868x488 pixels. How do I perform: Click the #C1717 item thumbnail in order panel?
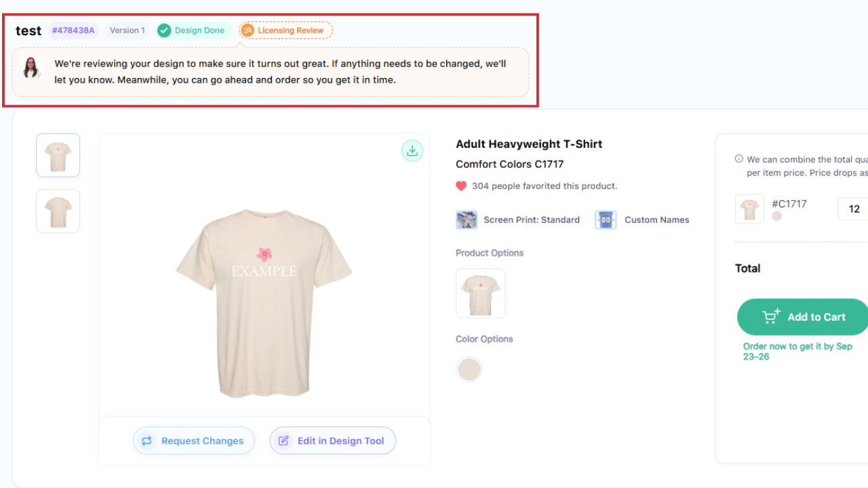click(x=749, y=209)
